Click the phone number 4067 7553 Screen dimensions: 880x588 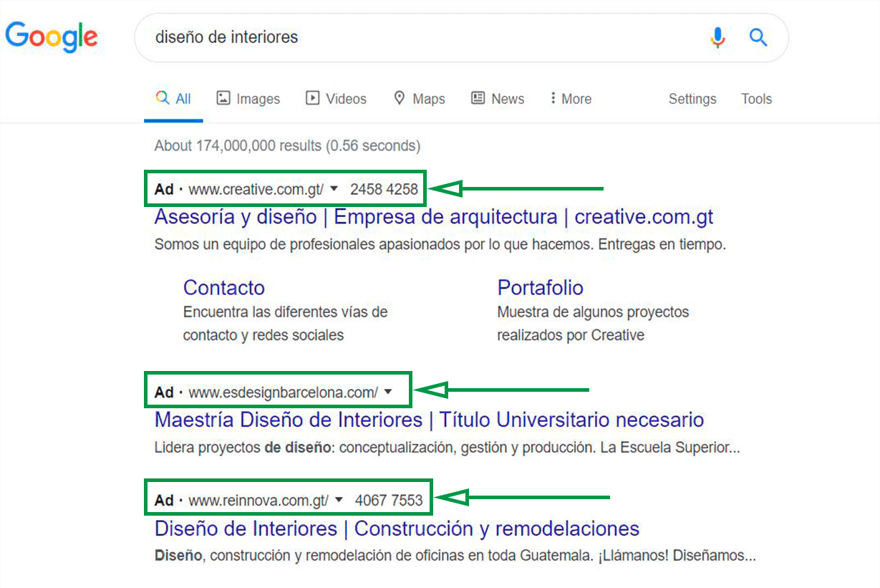coord(389,500)
